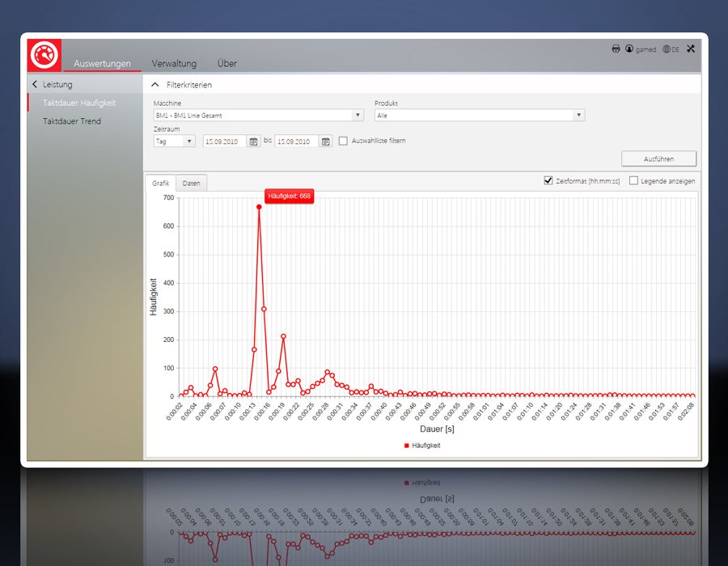Viewport: 728px width, 566px height.
Task: Open Verwaltung menu
Action: click(x=174, y=64)
